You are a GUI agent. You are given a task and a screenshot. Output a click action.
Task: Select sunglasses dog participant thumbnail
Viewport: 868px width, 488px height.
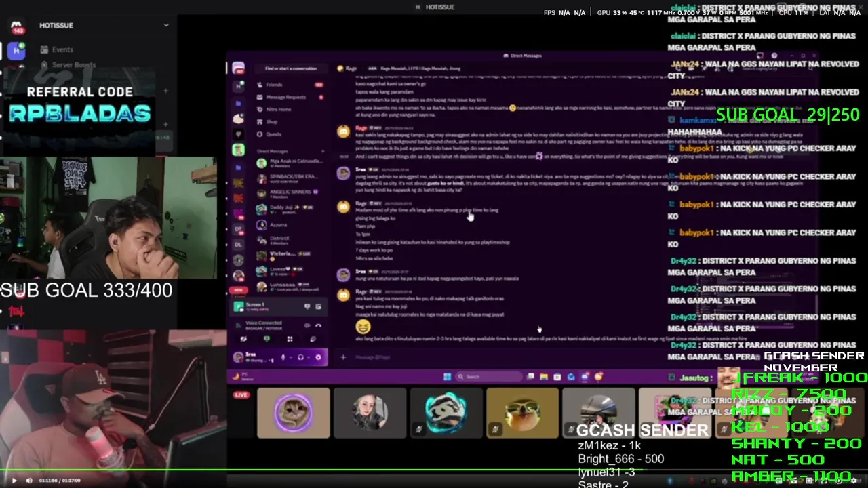(x=523, y=413)
